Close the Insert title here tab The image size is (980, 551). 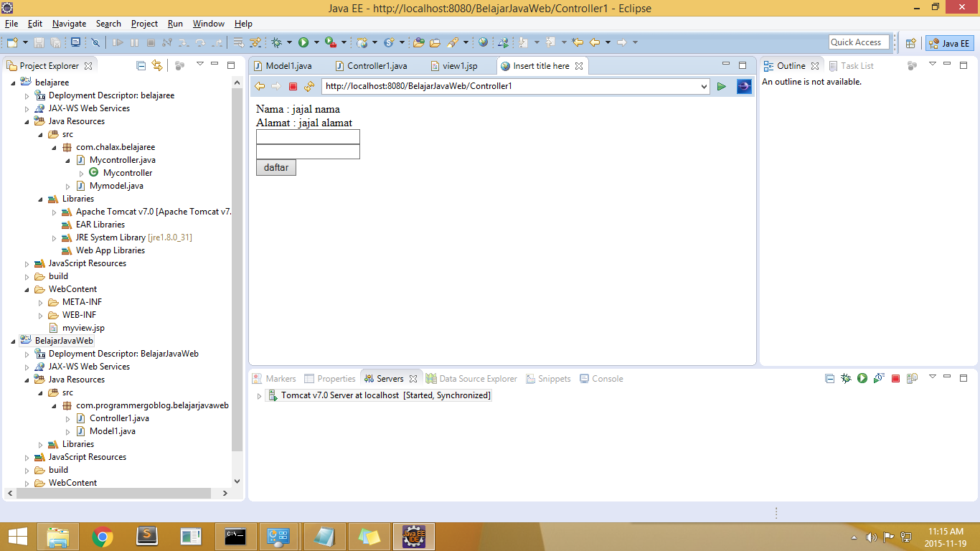[579, 66]
